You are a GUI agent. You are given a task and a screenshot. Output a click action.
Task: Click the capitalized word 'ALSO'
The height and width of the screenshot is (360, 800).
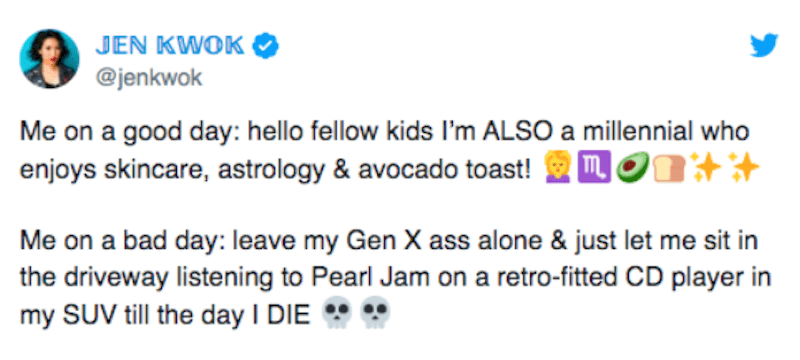[516, 133]
